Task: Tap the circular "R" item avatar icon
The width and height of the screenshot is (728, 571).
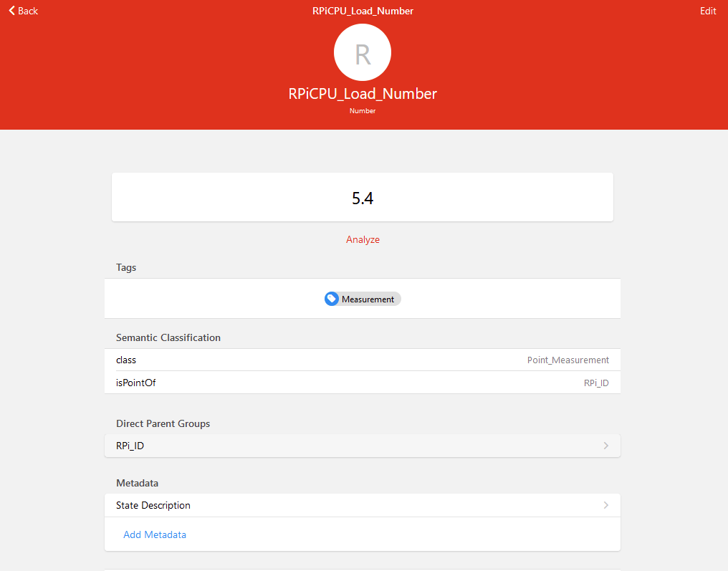Action: pyautogui.click(x=362, y=52)
